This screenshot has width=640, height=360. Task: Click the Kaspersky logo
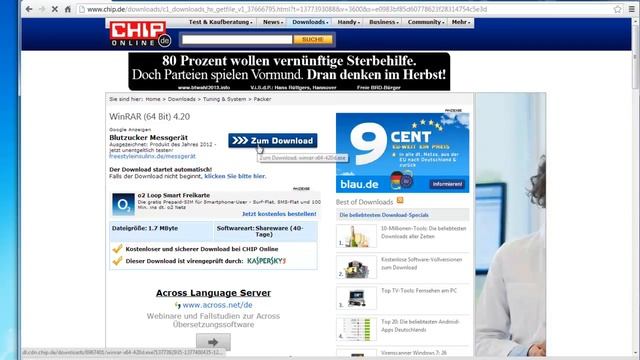click(x=267, y=261)
